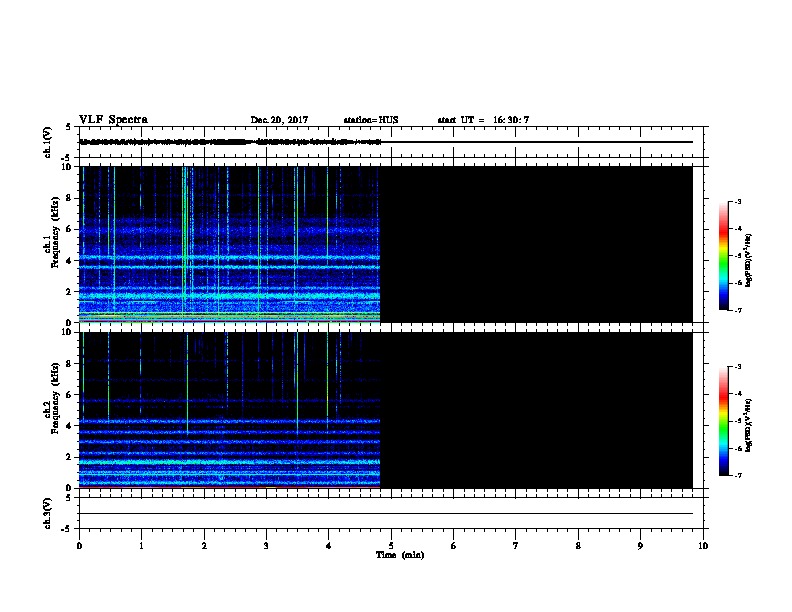This screenshot has height=612, width=792.
Task: Select ch.1 "Frequency (kHz)" axis label
Action: 55,232
